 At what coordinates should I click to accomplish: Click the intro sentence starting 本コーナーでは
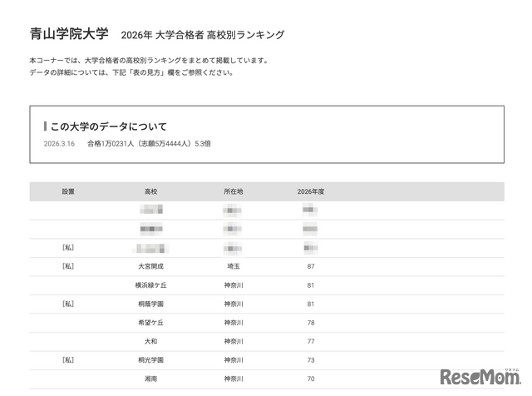(x=149, y=61)
